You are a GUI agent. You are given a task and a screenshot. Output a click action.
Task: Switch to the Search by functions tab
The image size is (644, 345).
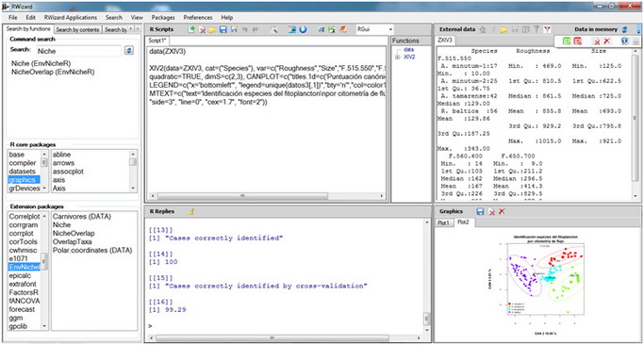click(x=28, y=29)
